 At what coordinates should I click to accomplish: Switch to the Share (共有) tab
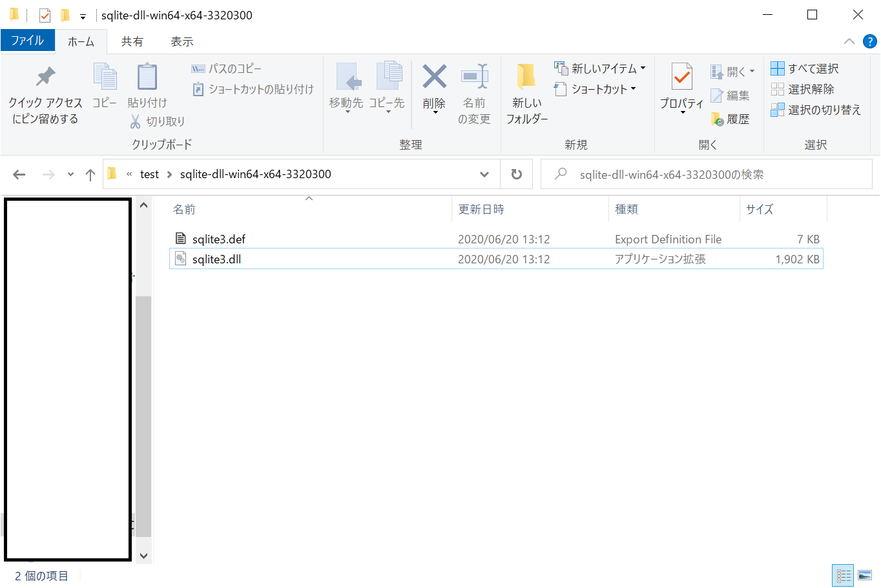click(132, 41)
